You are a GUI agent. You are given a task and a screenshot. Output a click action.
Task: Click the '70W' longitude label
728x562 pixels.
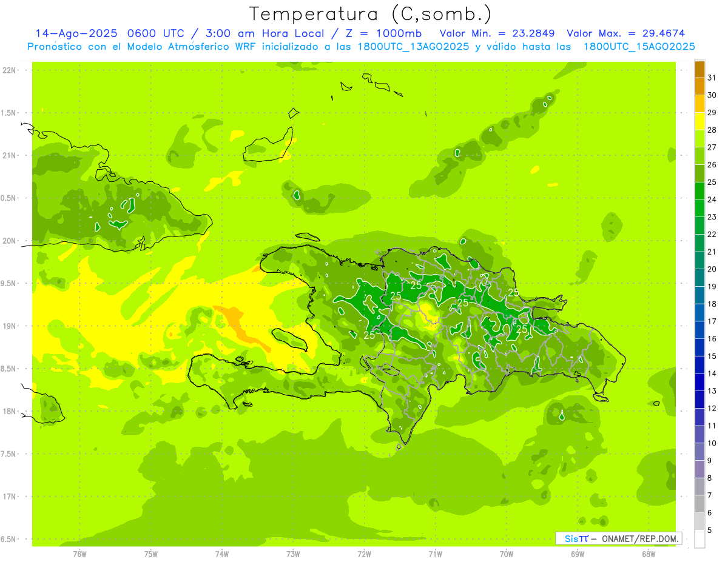pyautogui.click(x=507, y=554)
